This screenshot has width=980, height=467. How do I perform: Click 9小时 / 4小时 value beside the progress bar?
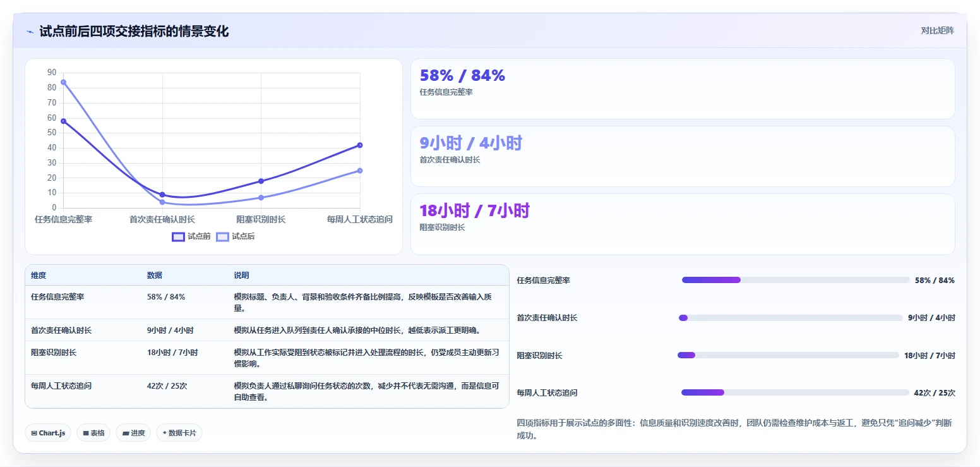[931, 318]
